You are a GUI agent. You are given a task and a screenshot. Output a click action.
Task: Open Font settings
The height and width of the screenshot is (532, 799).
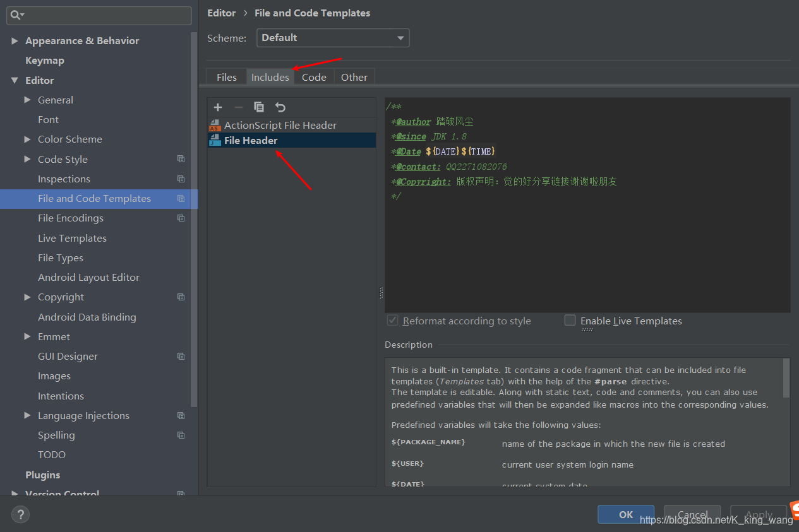pos(48,119)
